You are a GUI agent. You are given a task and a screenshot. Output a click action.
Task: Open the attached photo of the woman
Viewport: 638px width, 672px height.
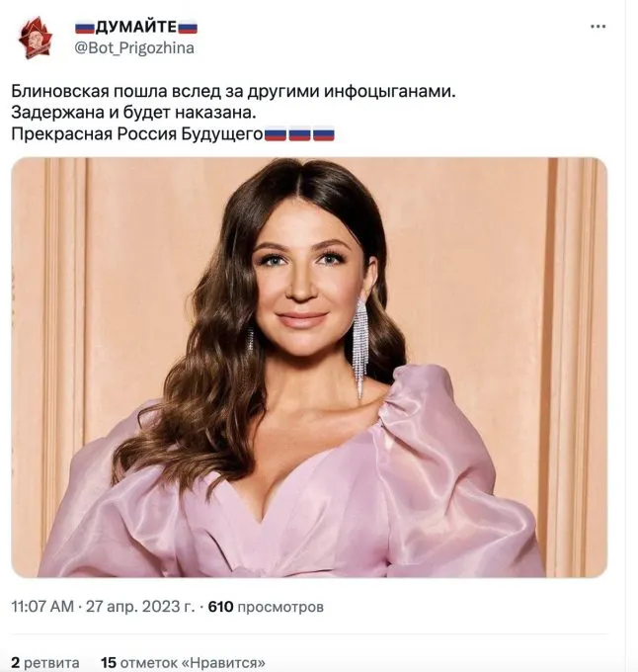click(309, 368)
